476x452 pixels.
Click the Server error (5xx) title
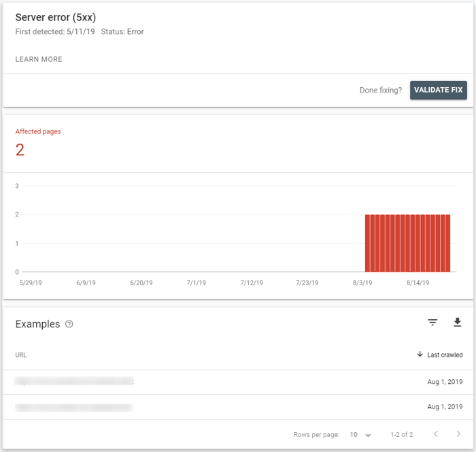pos(56,17)
